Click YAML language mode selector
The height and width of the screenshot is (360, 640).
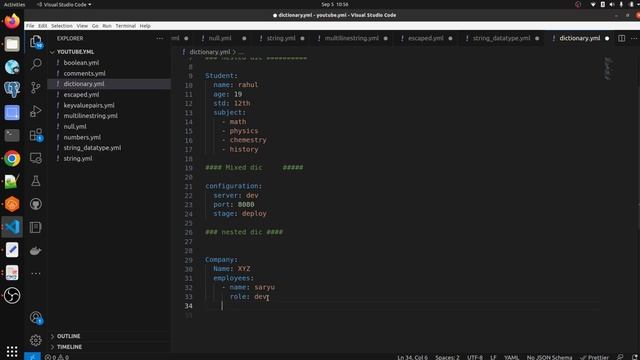pyautogui.click(x=511, y=357)
